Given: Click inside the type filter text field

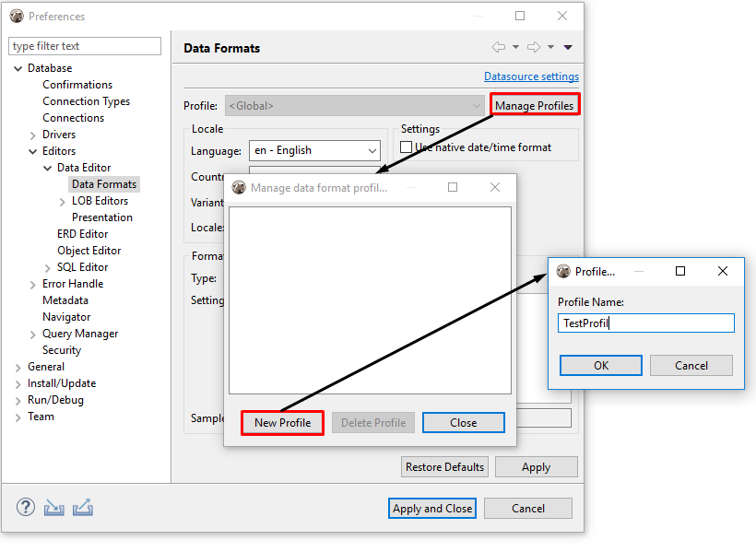Looking at the screenshot, I should (x=84, y=45).
